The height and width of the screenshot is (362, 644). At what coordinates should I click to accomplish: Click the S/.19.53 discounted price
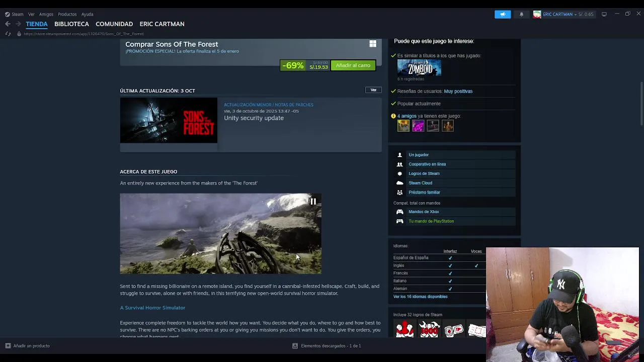318,67
